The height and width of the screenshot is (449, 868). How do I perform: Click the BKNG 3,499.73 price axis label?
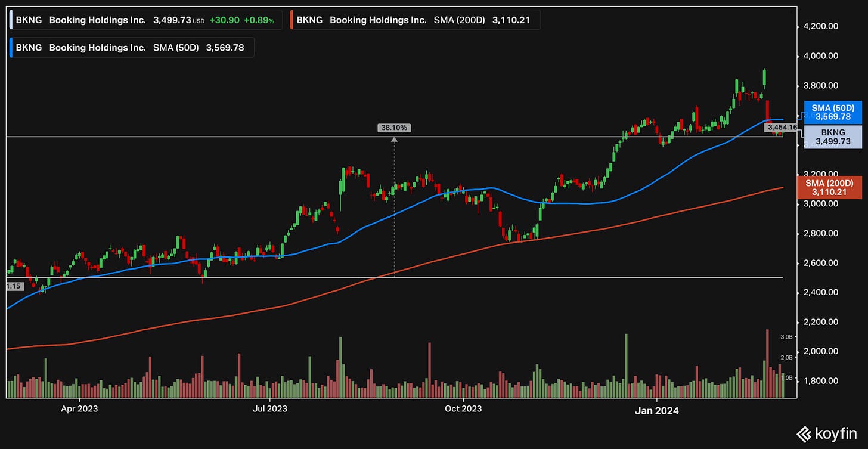[x=833, y=137]
